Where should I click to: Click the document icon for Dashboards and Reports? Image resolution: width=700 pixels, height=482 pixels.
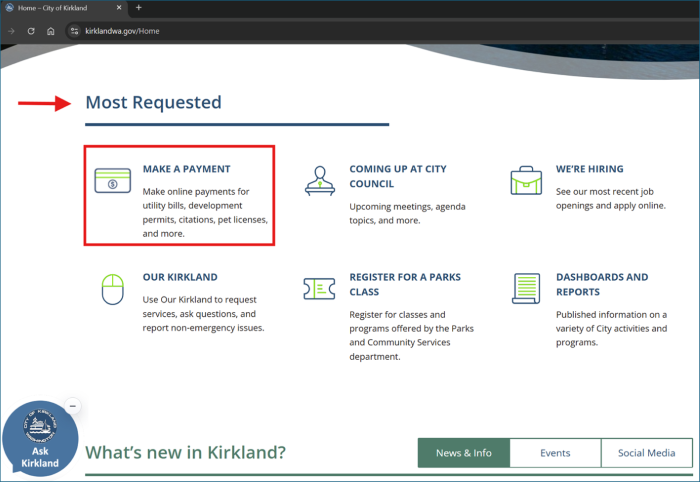point(526,288)
